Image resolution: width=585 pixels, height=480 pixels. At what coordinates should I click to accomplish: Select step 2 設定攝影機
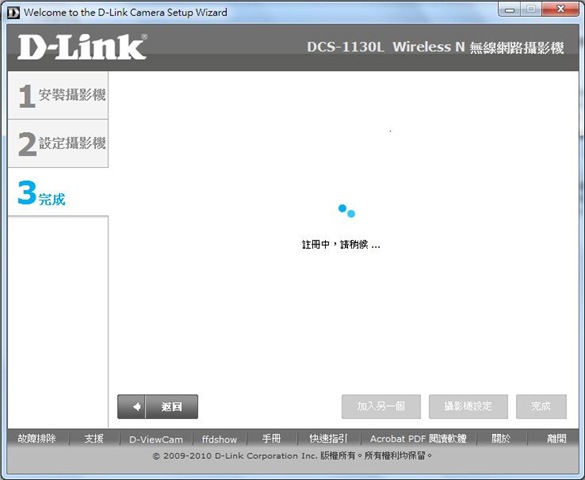click(x=58, y=144)
